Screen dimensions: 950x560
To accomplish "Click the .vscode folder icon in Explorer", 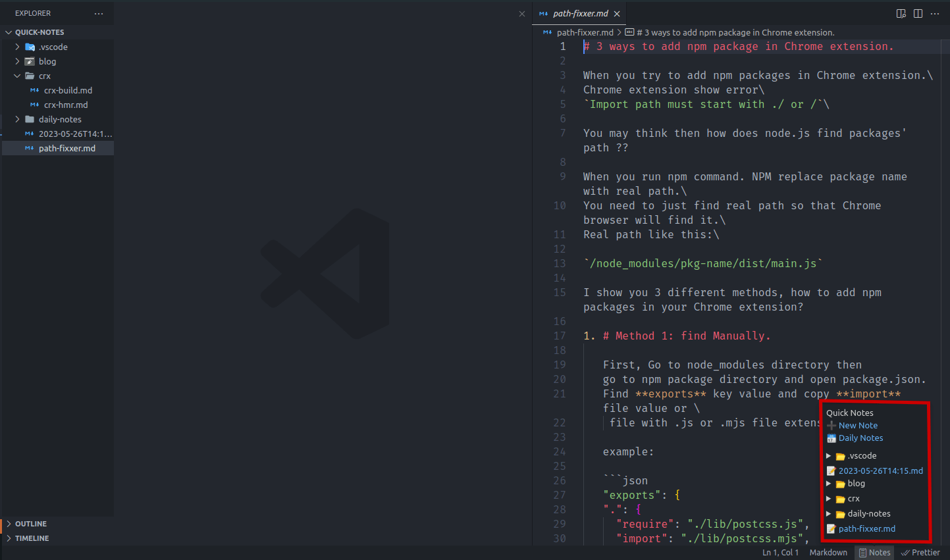I will (31, 46).
